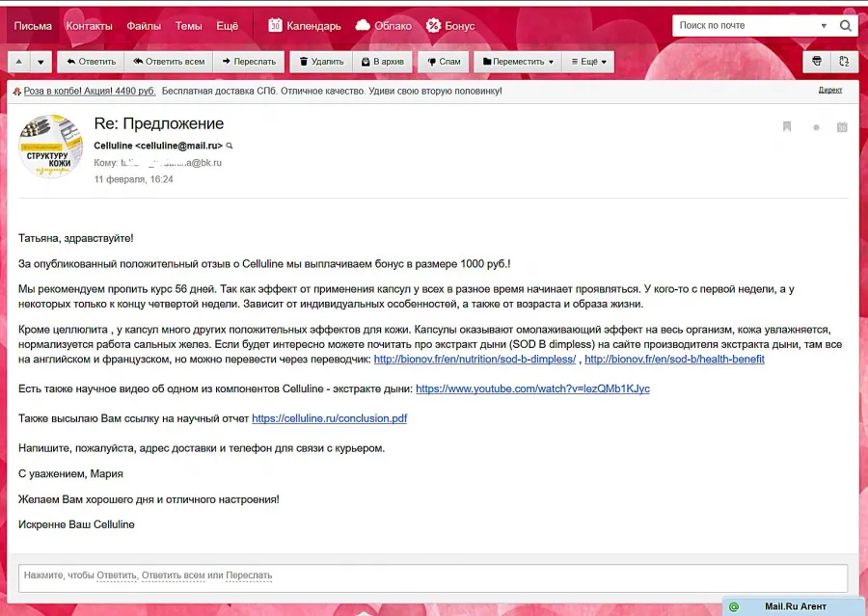868x616 pixels.
Task: Go to the Темы tab
Action: 189,25
